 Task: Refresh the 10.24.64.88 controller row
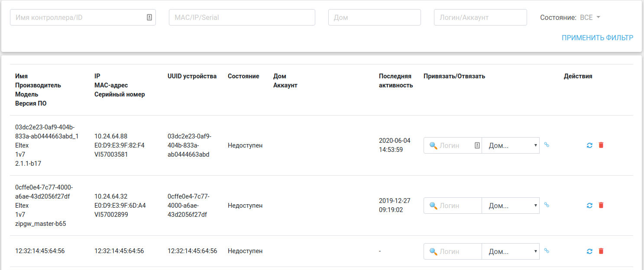589,145
